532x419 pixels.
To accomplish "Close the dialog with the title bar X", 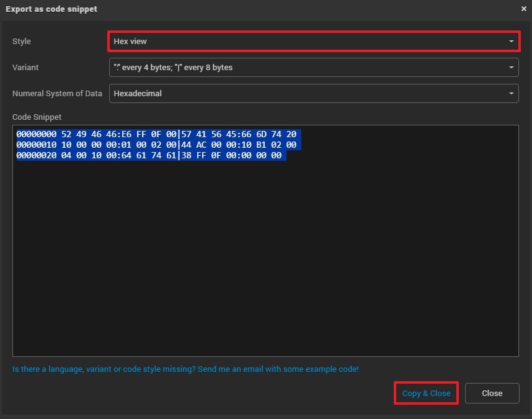I will (524, 9).
